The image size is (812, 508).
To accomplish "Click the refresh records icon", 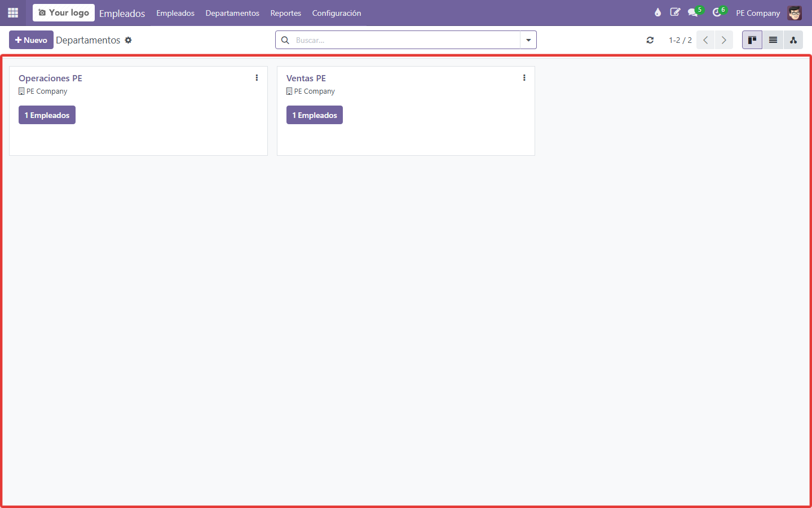I will (650, 40).
